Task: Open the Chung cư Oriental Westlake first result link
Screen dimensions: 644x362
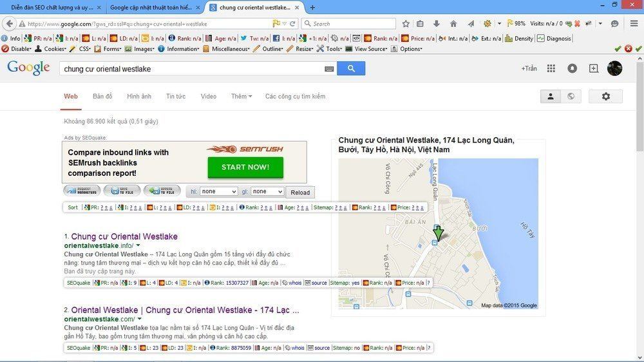Action: point(124,236)
